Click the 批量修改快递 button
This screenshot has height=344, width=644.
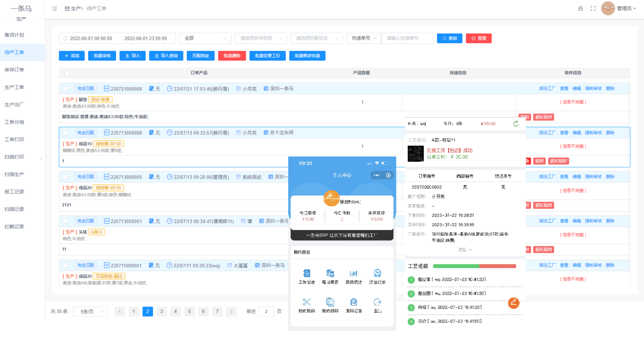307,56
